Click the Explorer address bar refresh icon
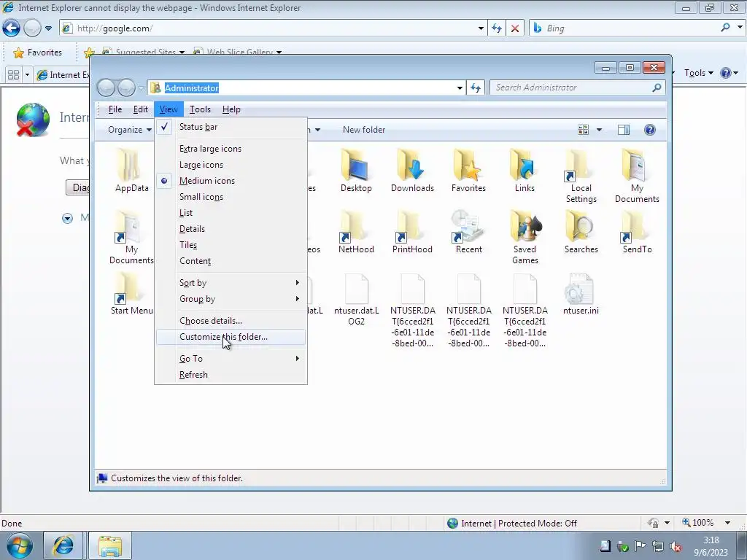The width and height of the screenshot is (747, 560). click(x=476, y=87)
